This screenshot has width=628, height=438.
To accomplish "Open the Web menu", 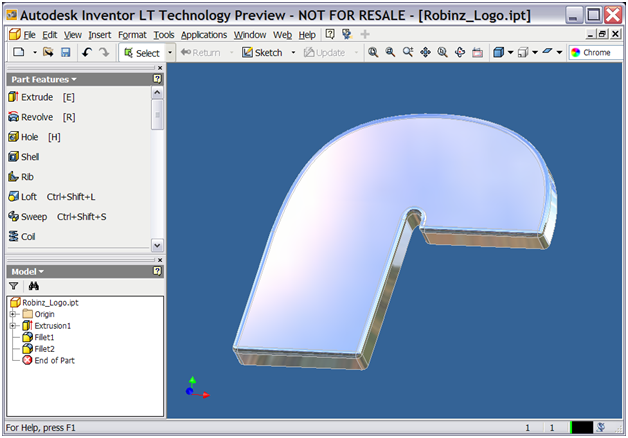I will 282,35.
